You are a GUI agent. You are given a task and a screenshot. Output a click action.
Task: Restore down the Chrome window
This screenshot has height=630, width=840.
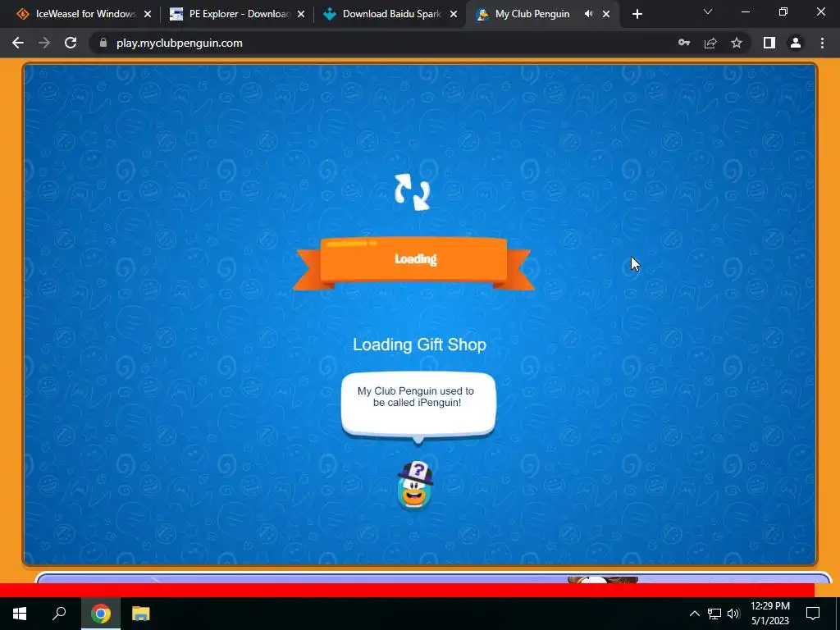[783, 11]
